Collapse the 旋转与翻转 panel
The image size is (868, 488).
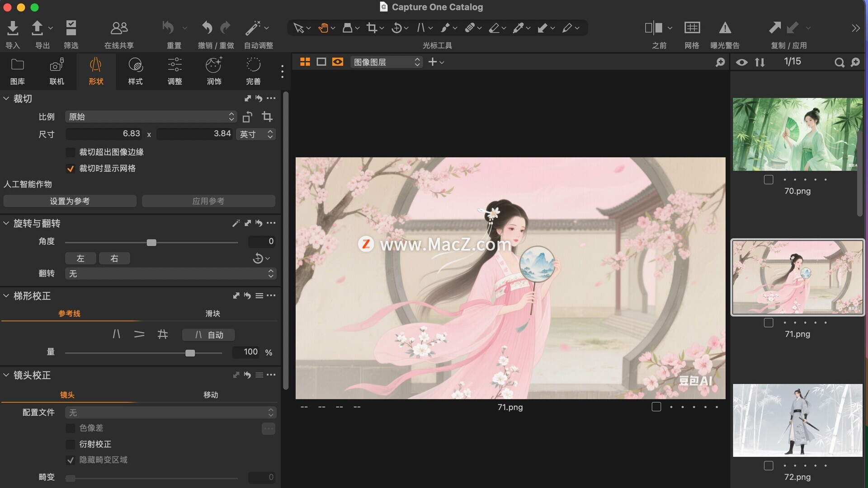tap(6, 223)
